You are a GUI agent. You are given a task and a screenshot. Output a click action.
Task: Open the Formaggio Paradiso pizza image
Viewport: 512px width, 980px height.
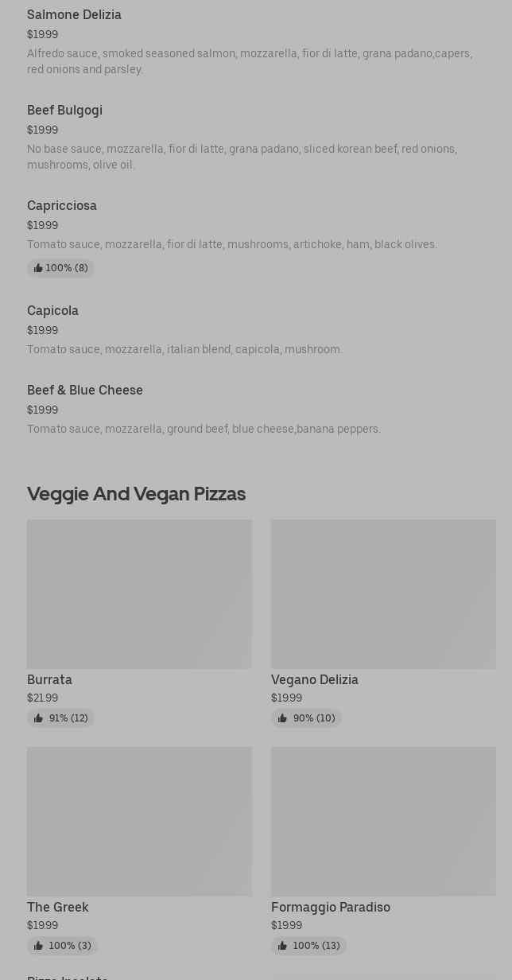383,822
